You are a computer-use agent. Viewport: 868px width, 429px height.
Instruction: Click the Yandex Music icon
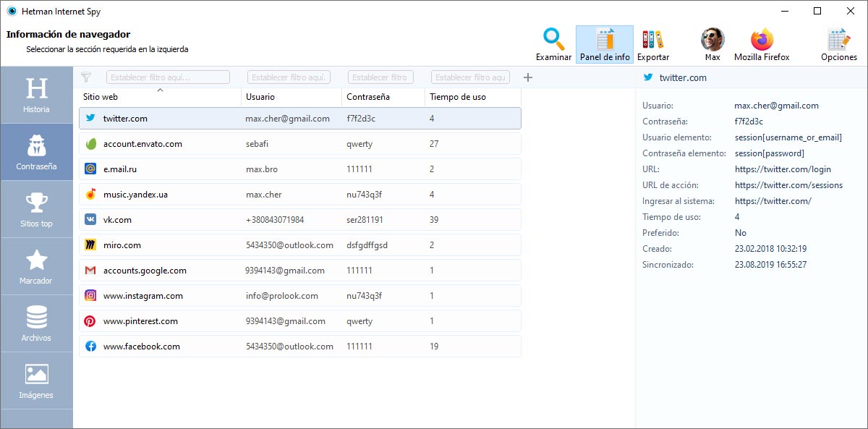(90, 195)
